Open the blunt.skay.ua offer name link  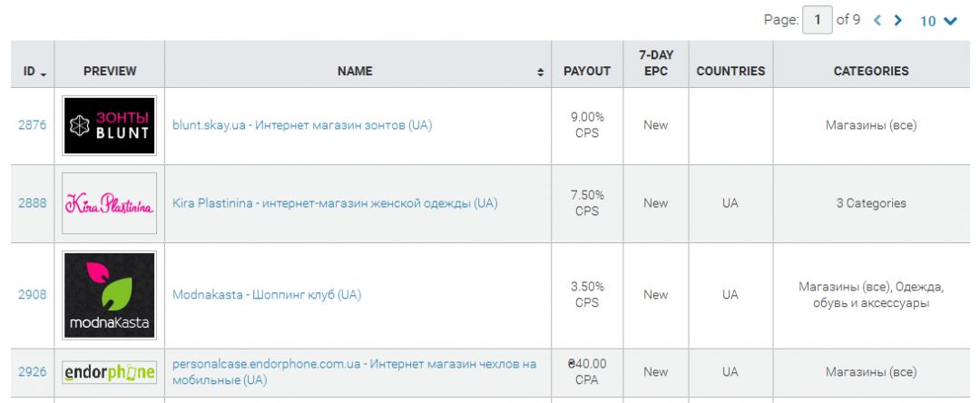pos(302,125)
